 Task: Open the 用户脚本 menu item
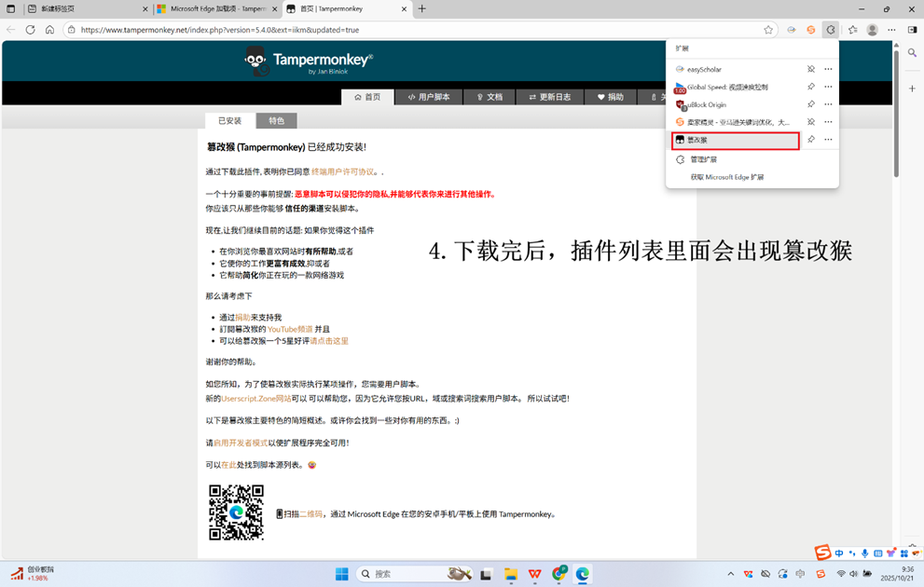[x=428, y=97]
